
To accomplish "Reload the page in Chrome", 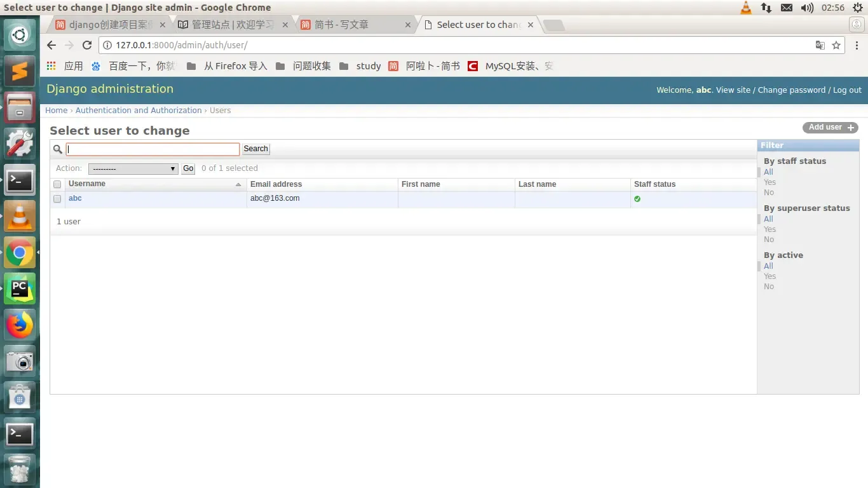I will pos(88,45).
